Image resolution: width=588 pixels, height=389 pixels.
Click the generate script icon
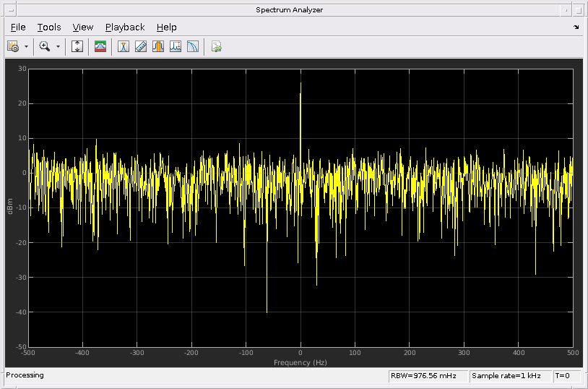(x=216, y=46)
